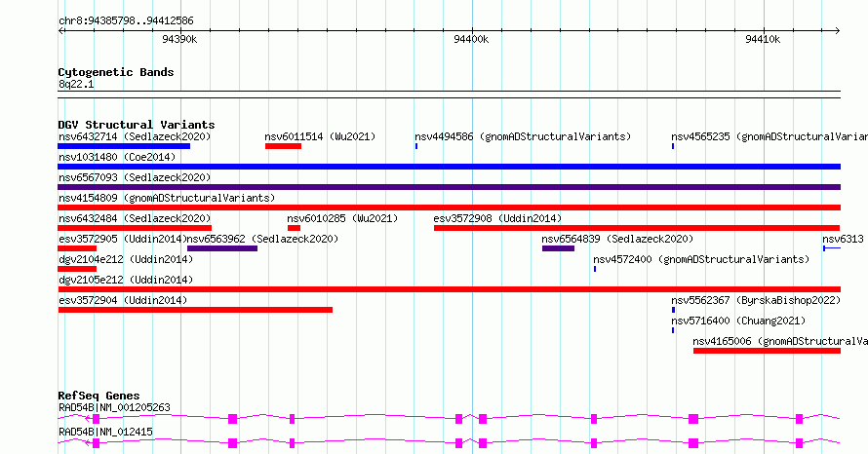Open nsv4572400 gnomAD variant label
The width and height of the screenshot is (868, 454).
701,259
